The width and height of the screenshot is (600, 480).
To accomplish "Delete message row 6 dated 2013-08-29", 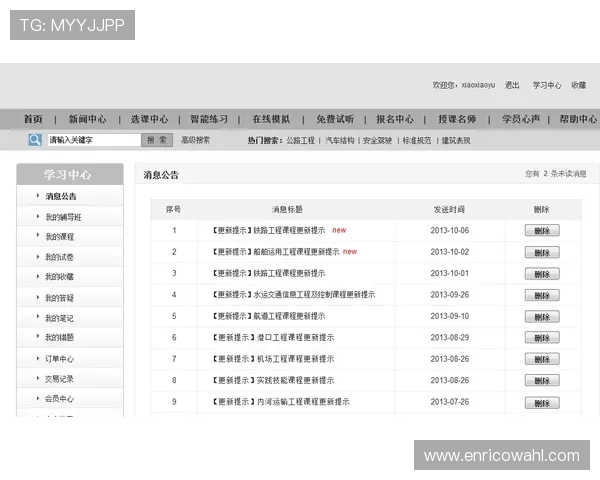I will click(x=542, y=338).
